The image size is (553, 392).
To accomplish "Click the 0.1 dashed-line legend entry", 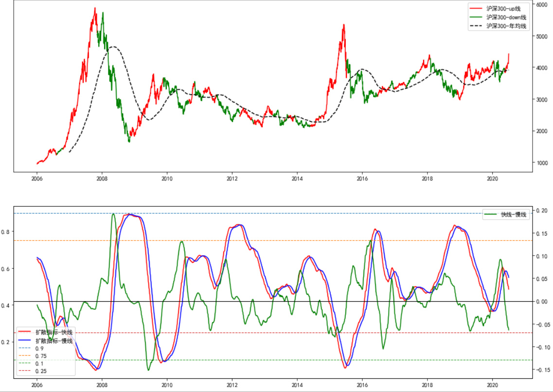I will (39, 363).
